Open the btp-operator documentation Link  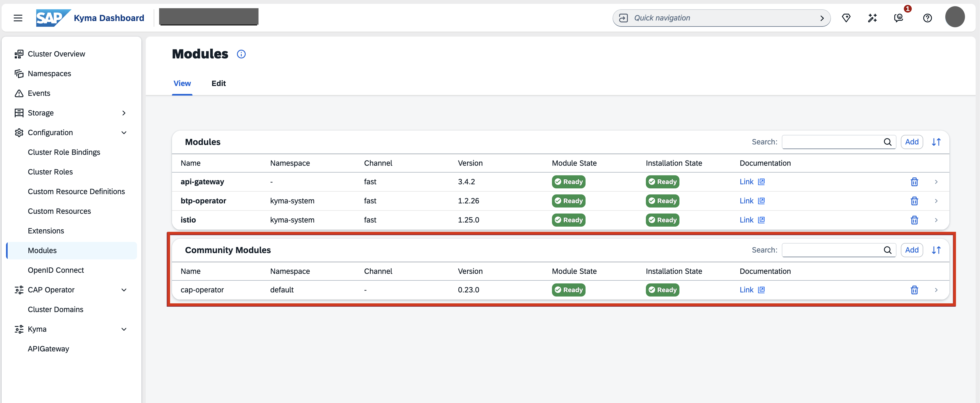click(x=746, y=201)
